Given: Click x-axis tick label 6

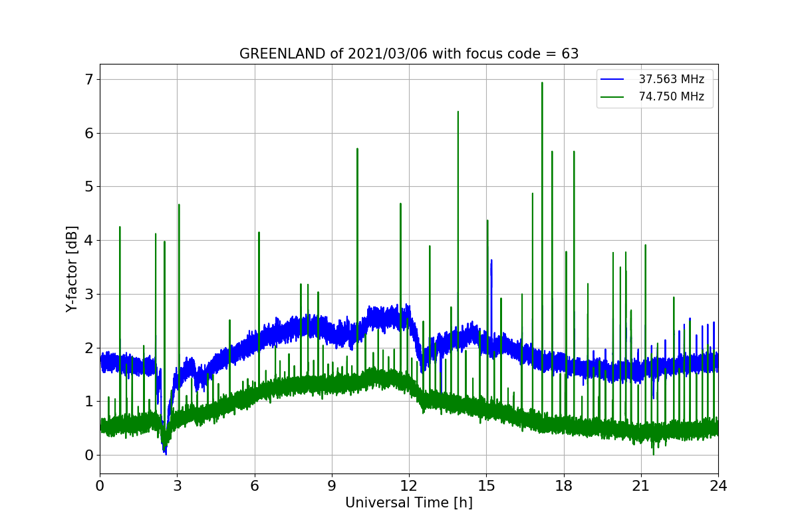Looking at the screenshot, I should click(x=255, y=486).
